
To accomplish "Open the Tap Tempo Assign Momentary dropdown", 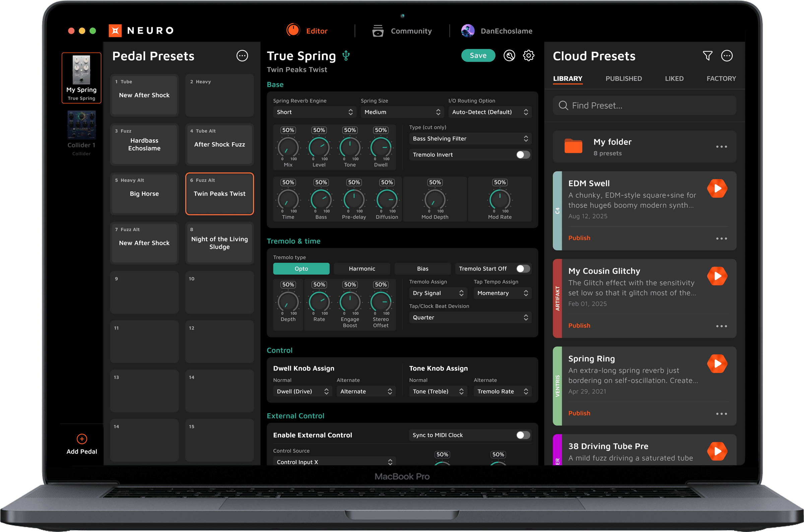I will coord(503,293).
